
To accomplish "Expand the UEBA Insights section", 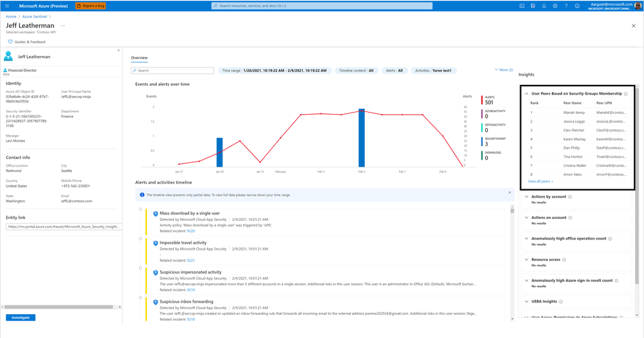I will [527, 301].
